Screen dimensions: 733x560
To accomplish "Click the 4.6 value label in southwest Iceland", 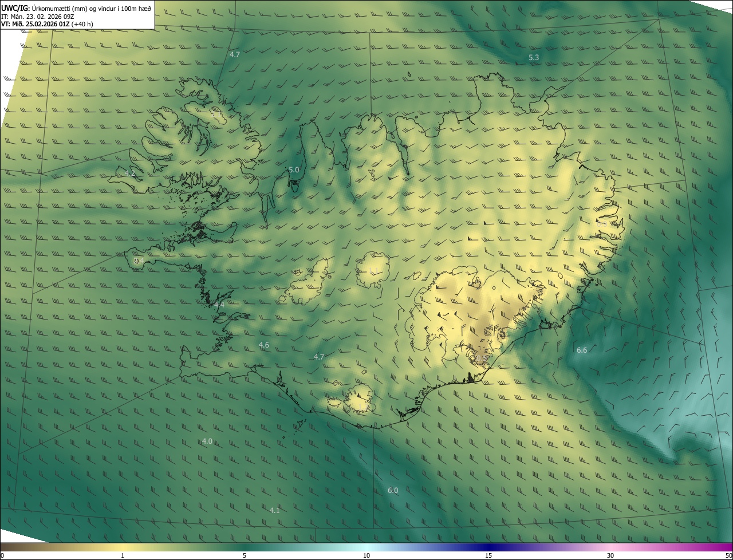I will [x=264, y=345].
